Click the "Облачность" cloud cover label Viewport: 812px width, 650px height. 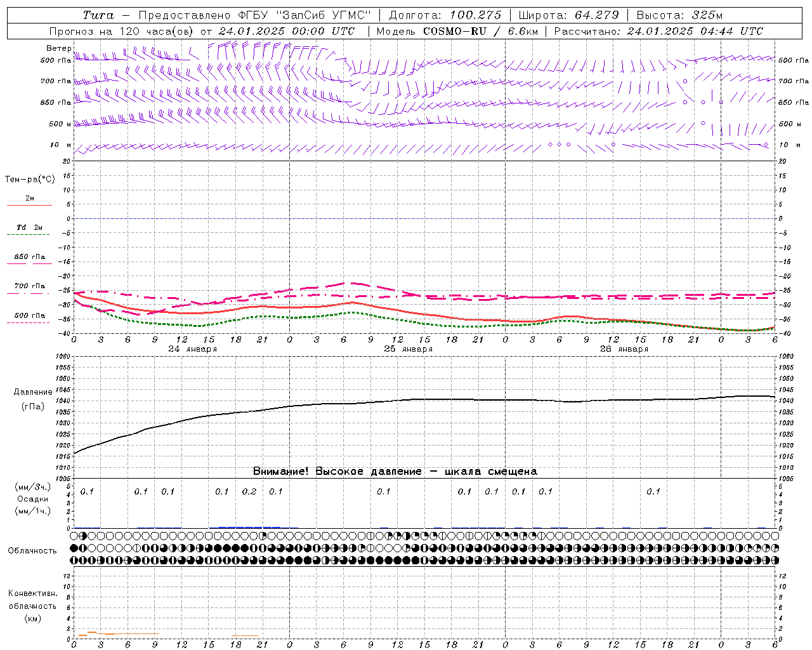[x=32, y=551]
